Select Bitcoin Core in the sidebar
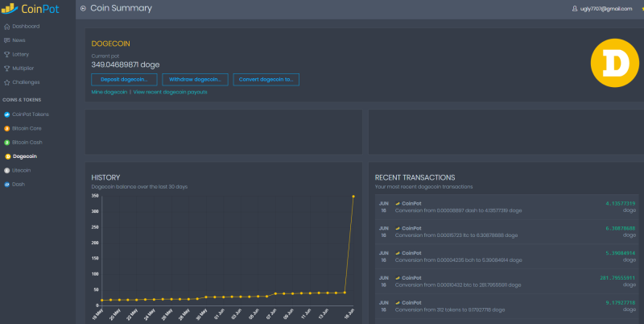Image resolution: width=644 pixels, height=324 pixels. tap(27, 128)
